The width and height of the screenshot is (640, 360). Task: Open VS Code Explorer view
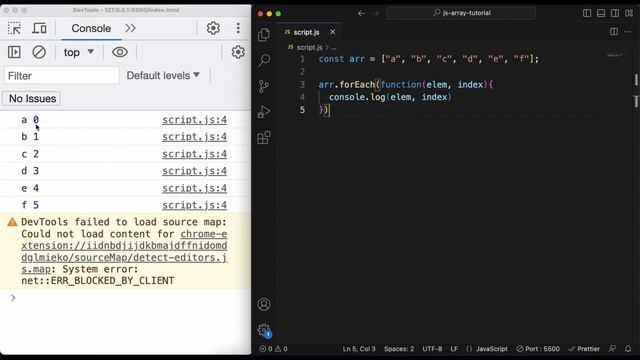click(x=264, y=35)
